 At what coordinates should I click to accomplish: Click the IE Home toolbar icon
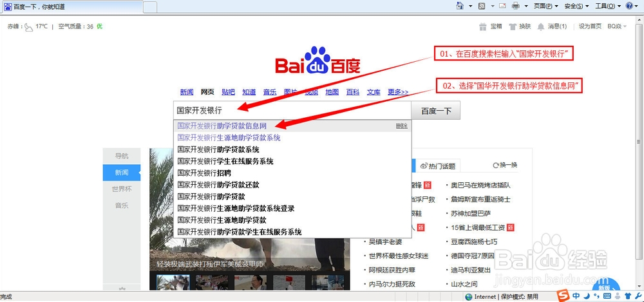pos(460,6)
